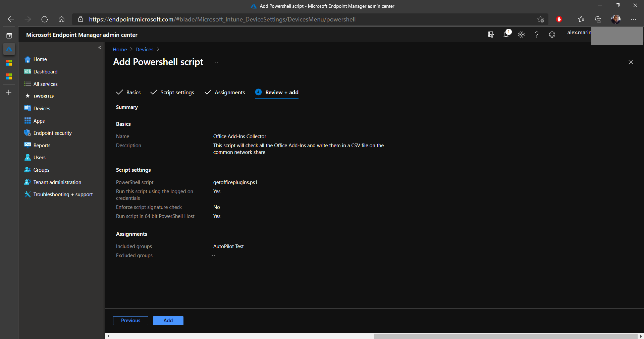The image size is (644, 339).
Task: Open the portal settings gear icon
Action: pos(521,35)
